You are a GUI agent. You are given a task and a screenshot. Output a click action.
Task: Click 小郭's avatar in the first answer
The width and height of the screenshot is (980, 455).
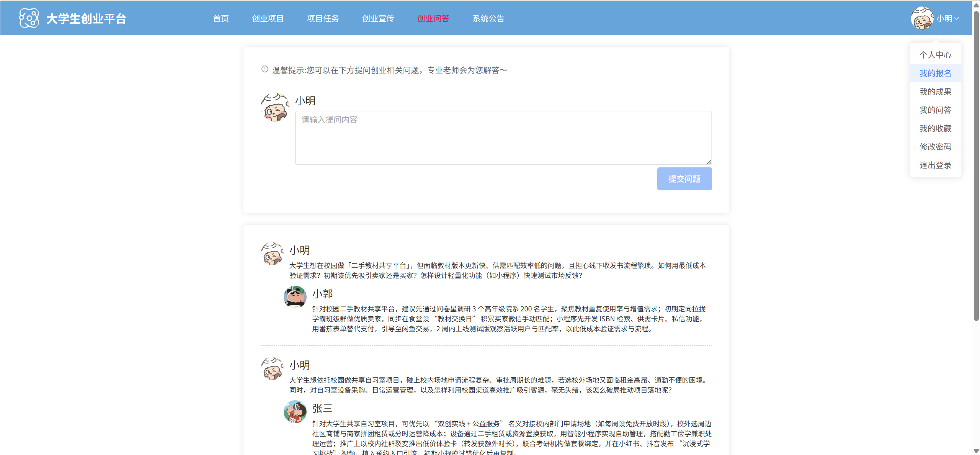tap(295, 297)
